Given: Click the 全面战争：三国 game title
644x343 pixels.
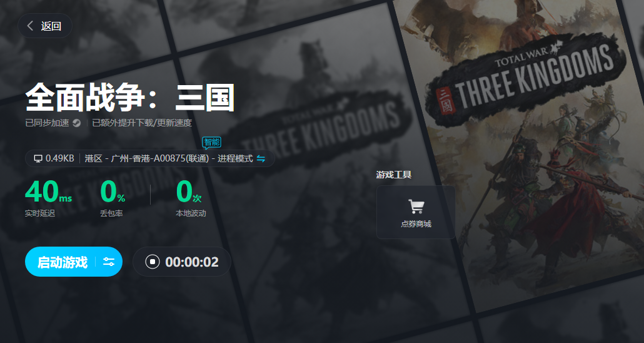Looking at the screenshot, I should [130, 98].
